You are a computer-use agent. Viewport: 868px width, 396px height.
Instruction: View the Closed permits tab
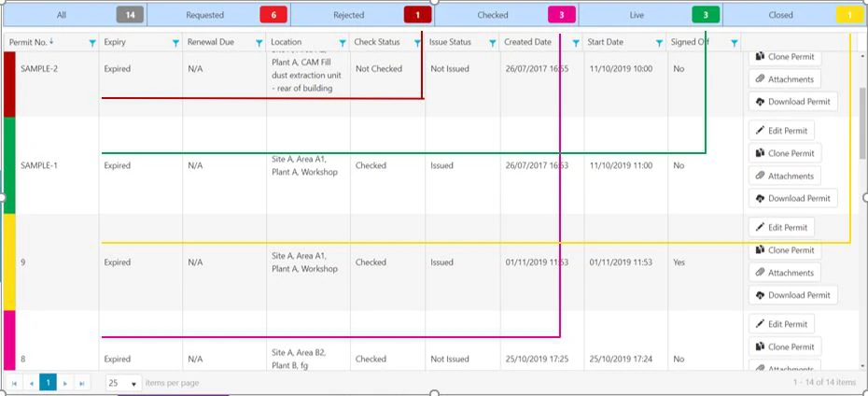point(794,15)
